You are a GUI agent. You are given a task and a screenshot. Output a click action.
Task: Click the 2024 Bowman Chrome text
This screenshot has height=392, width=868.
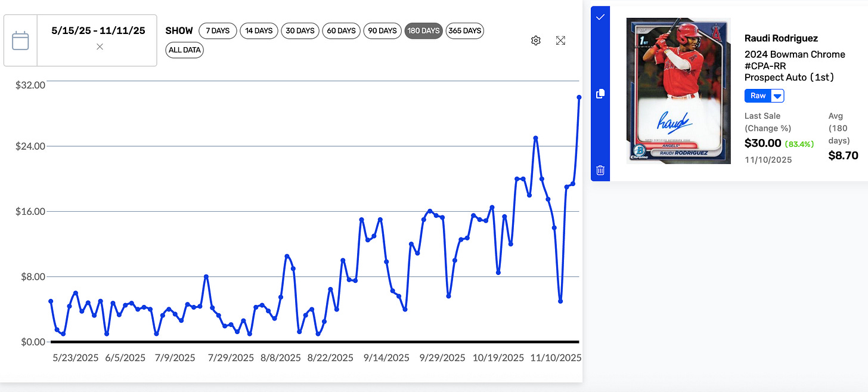[795, 54]
